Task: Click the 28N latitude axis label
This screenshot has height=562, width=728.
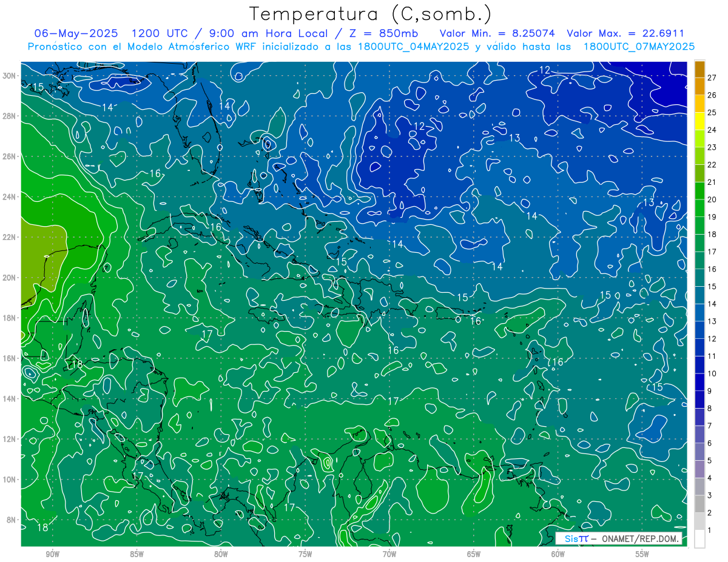Action: pos(10,116)
